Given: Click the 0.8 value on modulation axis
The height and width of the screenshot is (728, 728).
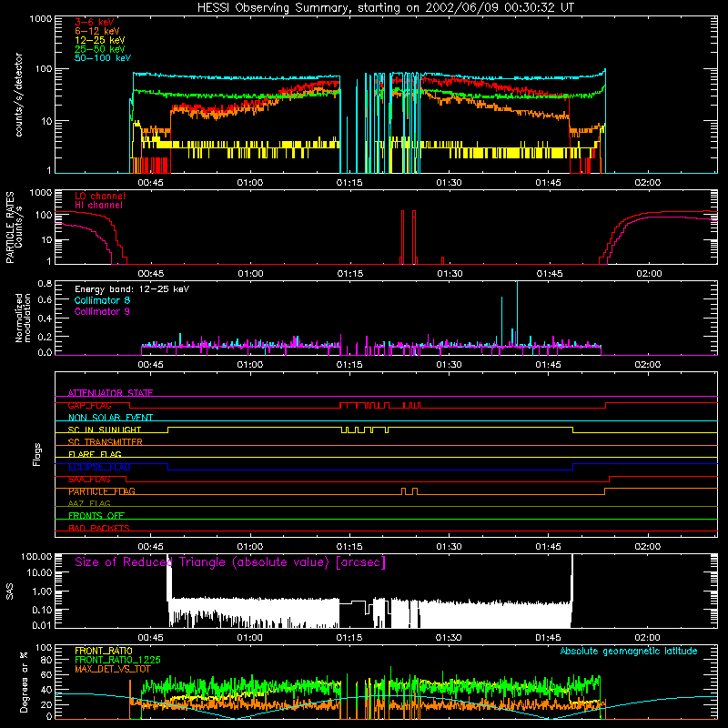Looking at the screenshot, I should click(45, 283).
